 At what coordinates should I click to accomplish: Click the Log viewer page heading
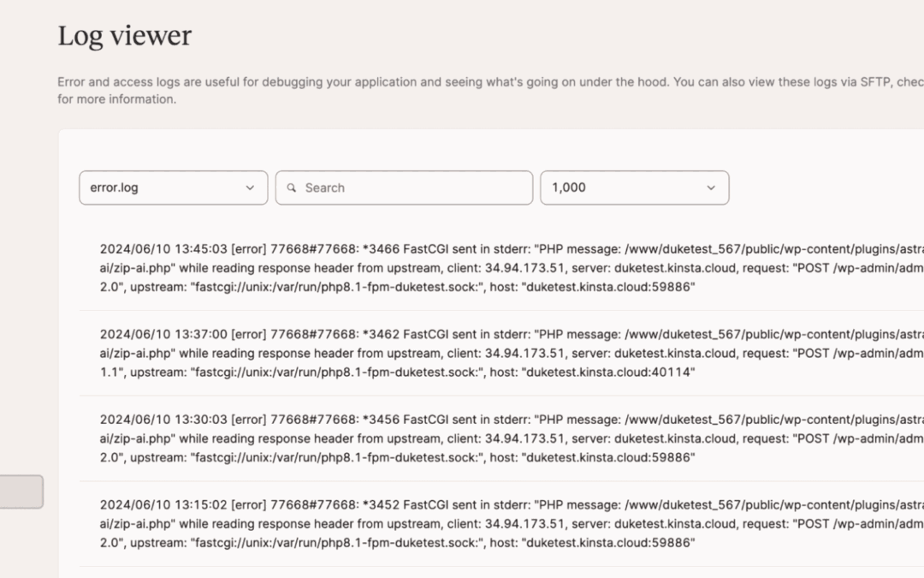pyautogui.click(x=124, y=36)
